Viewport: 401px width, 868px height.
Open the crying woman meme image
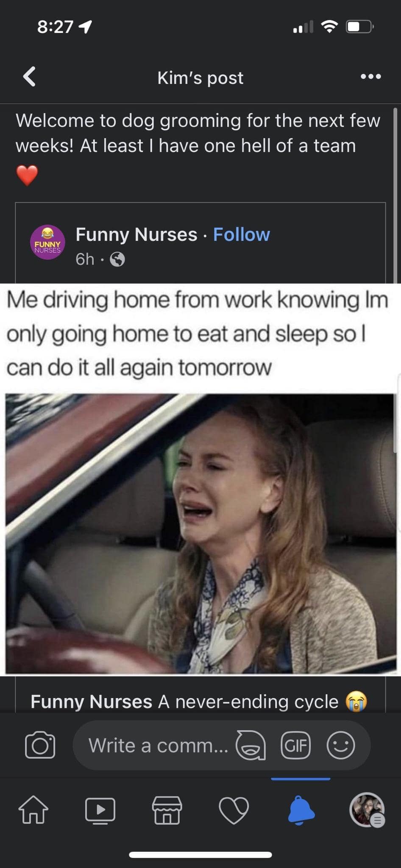click(201, 534)
